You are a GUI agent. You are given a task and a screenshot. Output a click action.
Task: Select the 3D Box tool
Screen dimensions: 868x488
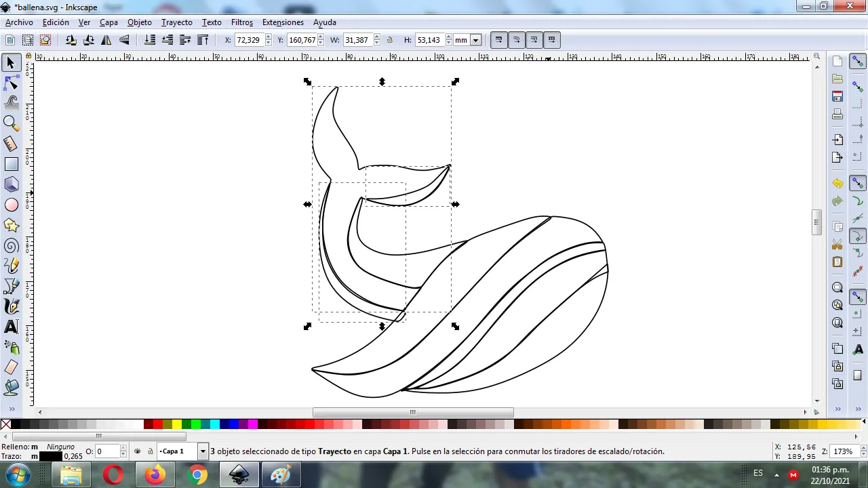(x=11, y=184)
